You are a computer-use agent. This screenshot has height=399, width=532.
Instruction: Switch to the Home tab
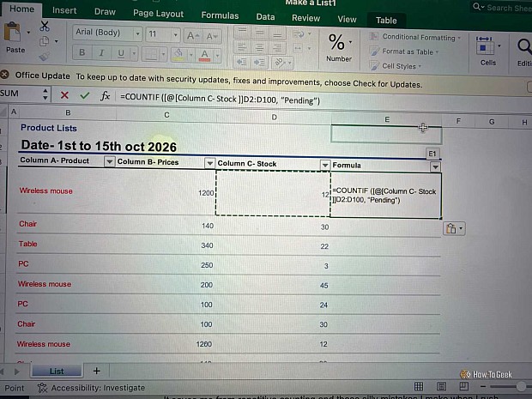21,9
